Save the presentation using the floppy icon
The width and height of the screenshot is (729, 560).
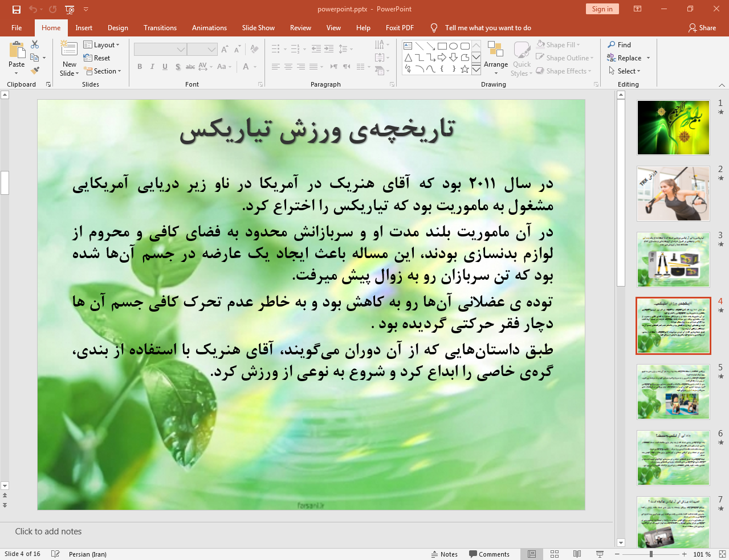[17, 9]
